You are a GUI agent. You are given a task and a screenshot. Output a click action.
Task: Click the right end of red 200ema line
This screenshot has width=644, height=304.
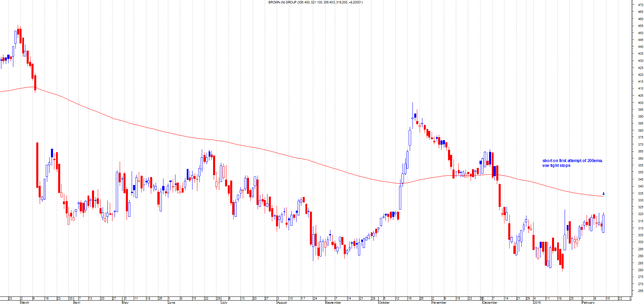point(602,196)
